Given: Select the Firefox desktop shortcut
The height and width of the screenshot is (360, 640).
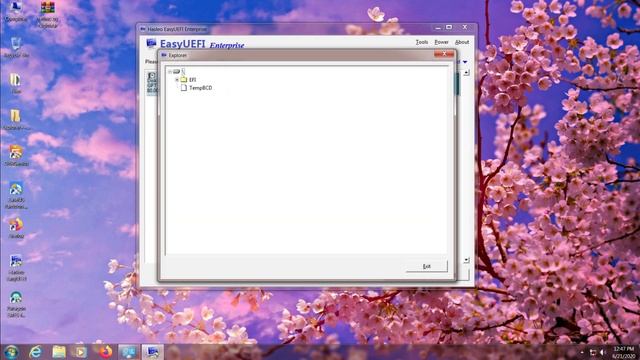Looking at the screenshot, I should tap(16, 228).
